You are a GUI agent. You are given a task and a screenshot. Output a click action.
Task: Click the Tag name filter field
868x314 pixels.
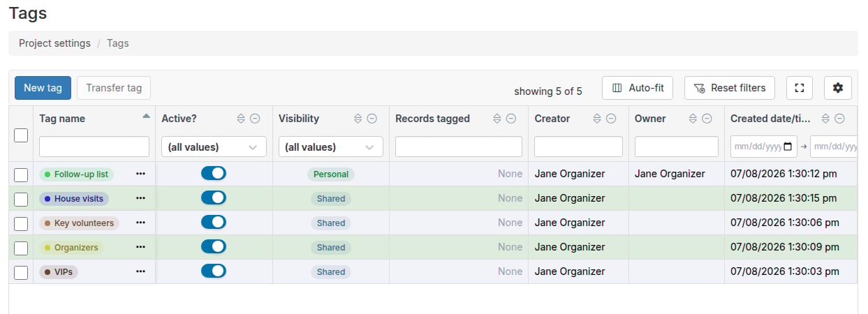[x=94, y=147]
